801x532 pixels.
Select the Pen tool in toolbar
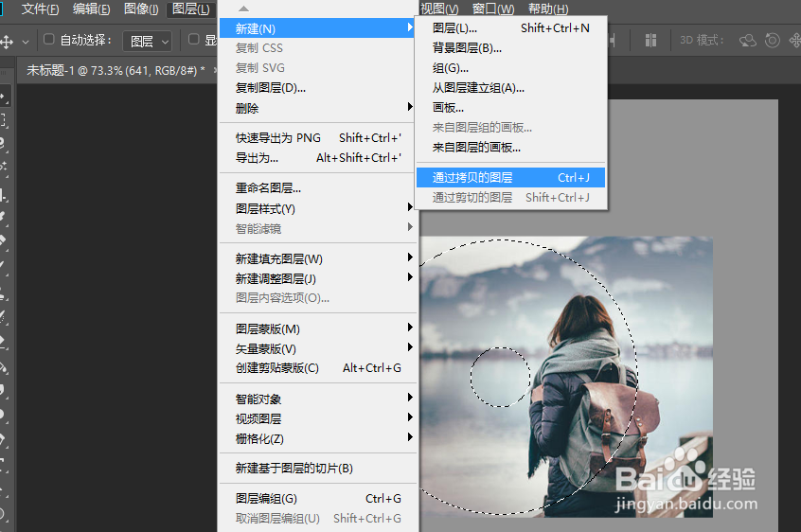click(4, 439)
